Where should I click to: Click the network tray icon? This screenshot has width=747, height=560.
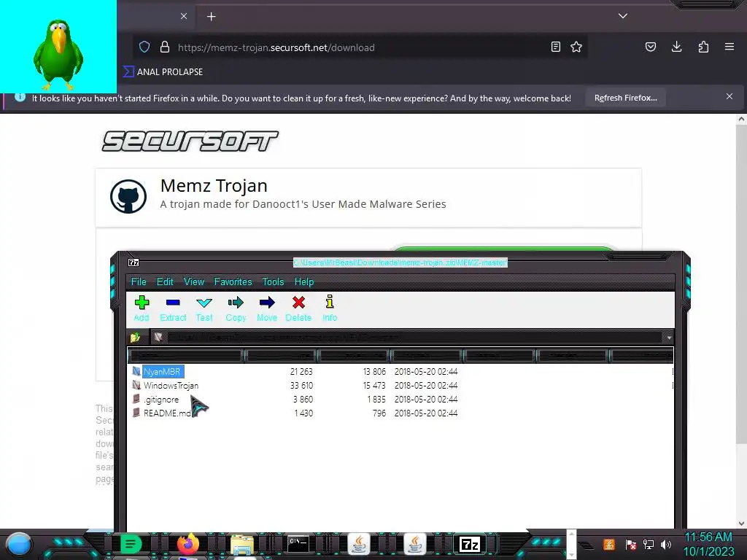648,544
